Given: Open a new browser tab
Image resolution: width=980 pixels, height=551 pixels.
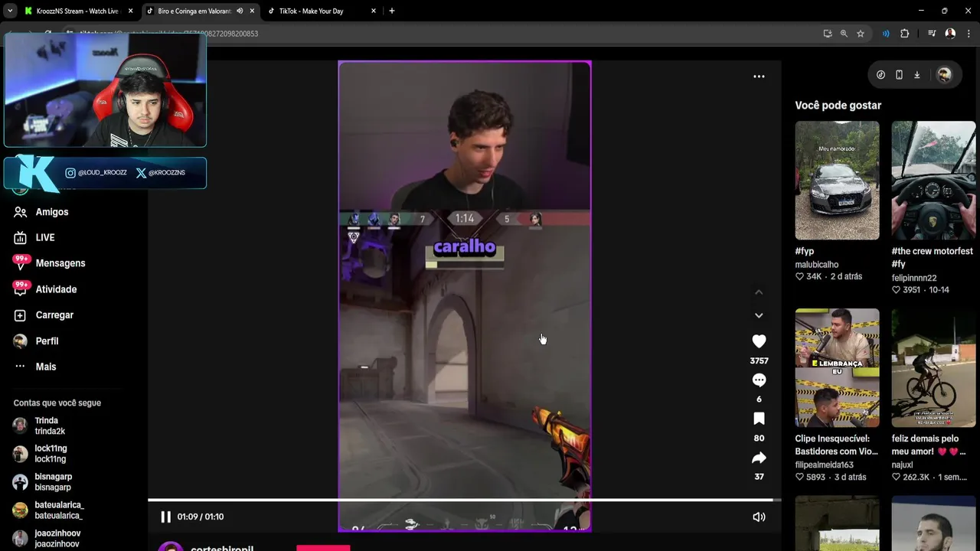Looking at the screenshot, I should [392, 11].
